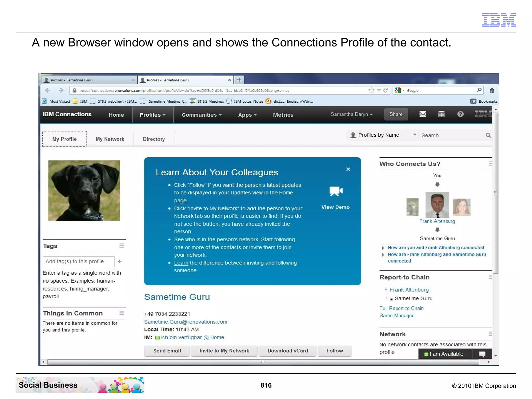Click the browser forward arrow
The width and height of the screenshot is (532, 399).
point(61,90)
